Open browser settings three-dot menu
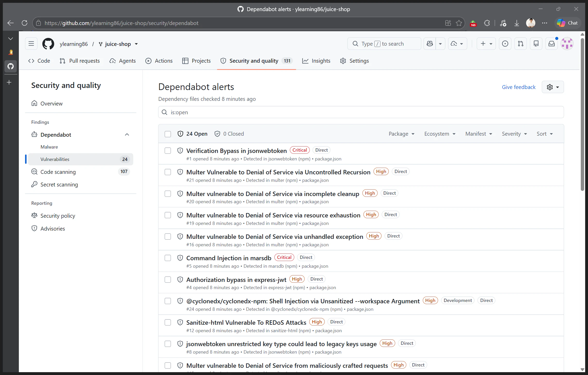This screenshot has width=588, height=375. 545,23
